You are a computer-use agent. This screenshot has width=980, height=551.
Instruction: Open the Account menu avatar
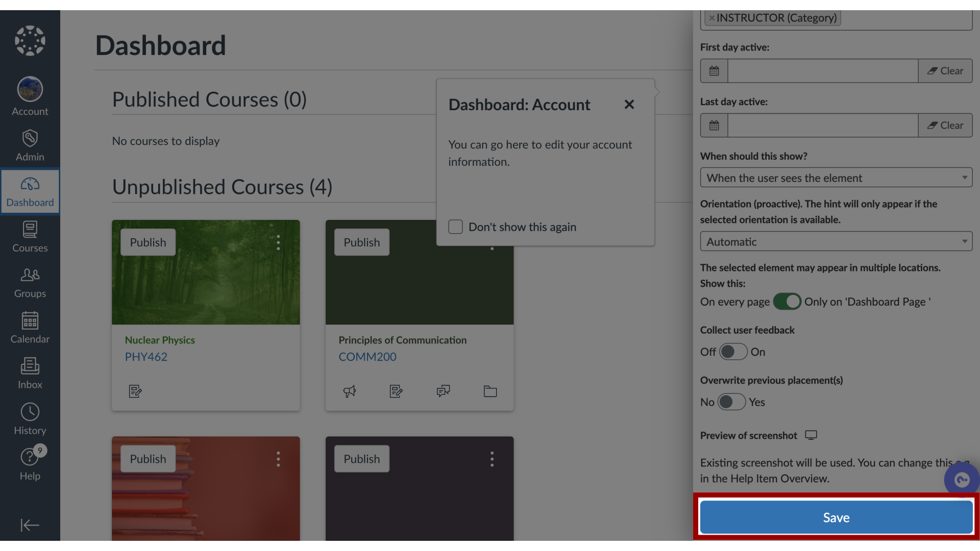pyautogui.click(x=30, y=89)
